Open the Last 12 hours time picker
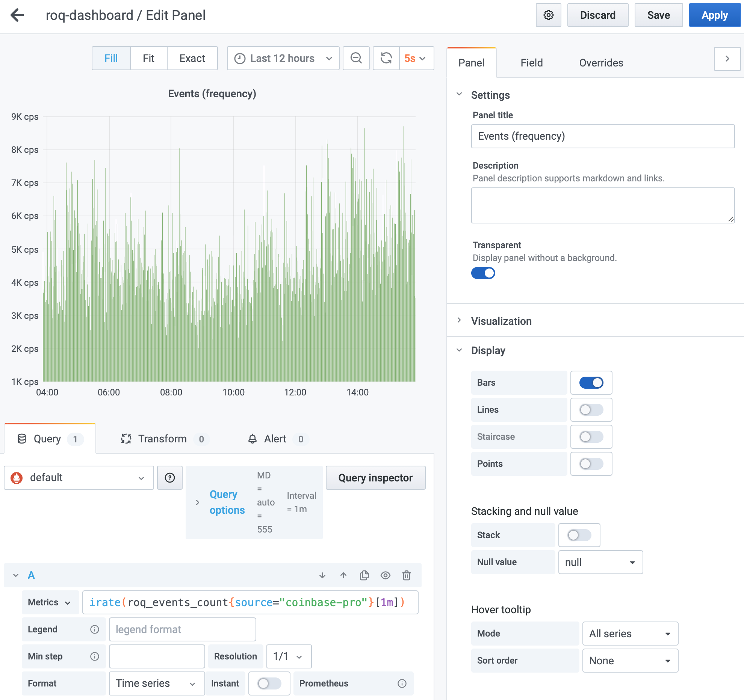This screenshot has width=744, height=700. [283, 58]
